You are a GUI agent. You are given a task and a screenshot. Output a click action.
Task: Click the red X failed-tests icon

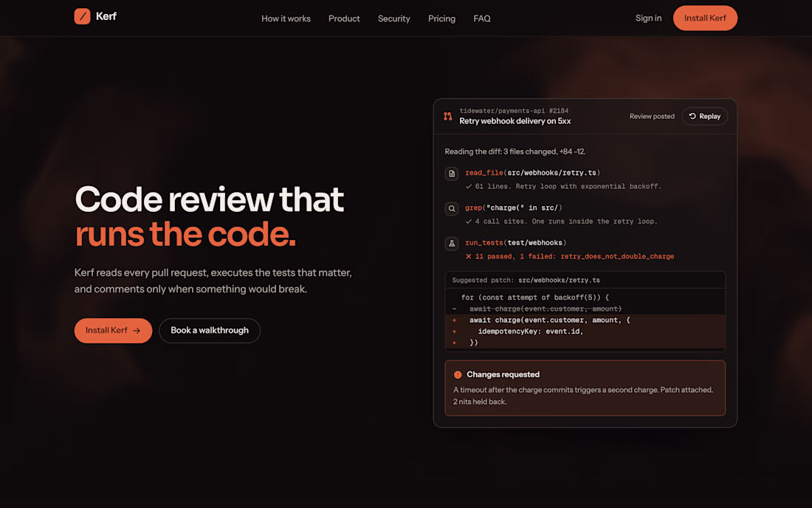tap(468, 256)
